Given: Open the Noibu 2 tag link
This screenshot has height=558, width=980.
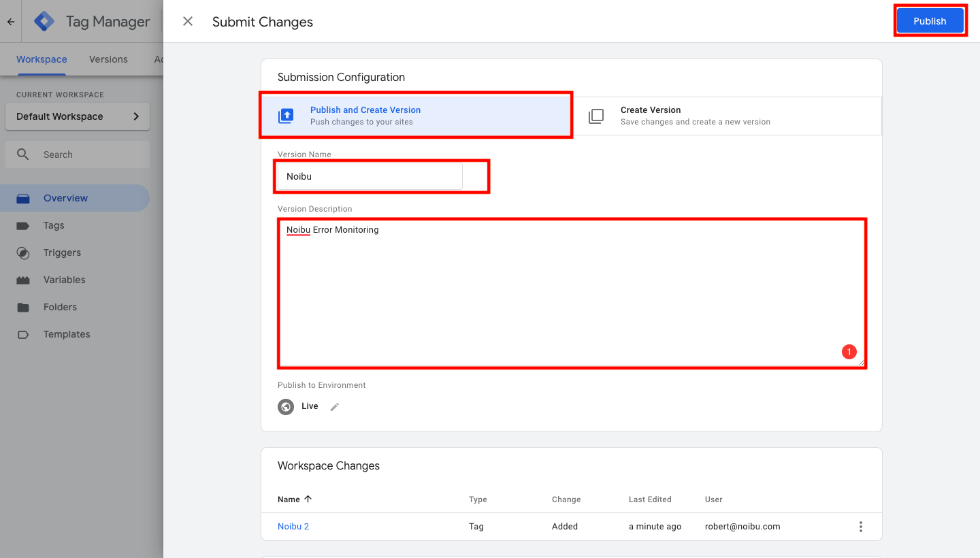Looking at the screenshot, I should coord(293,526).
